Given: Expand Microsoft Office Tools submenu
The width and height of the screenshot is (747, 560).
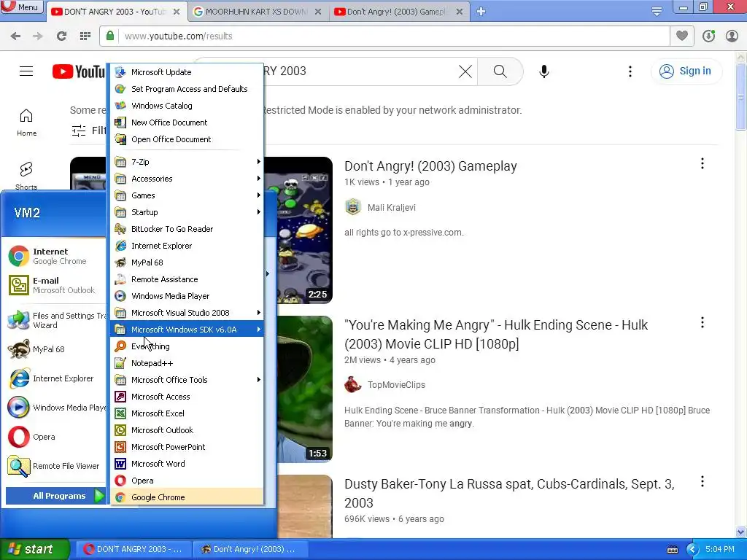Looking at the screenshot, I should 187,379.
